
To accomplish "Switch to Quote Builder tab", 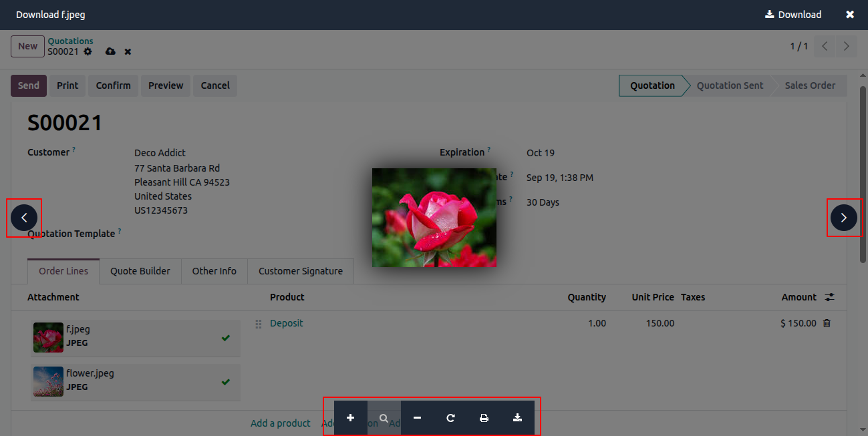I will pyautogui.click(x=140, y=271).
